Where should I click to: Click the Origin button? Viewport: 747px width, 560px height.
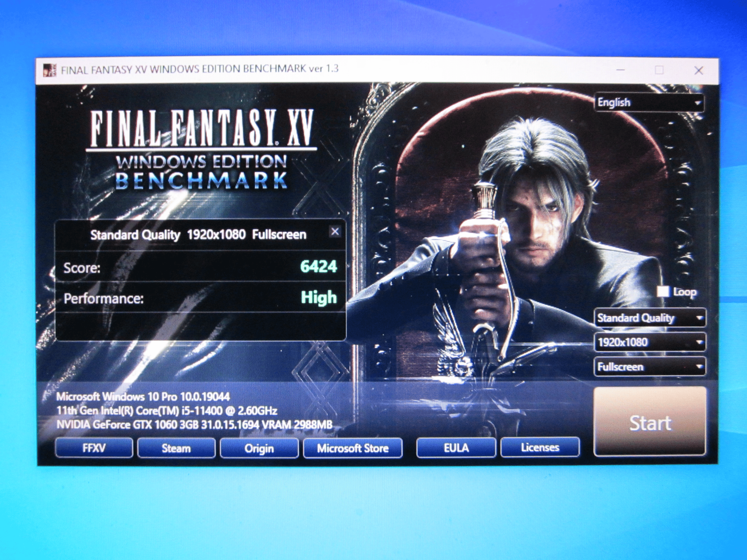(259, 448)
